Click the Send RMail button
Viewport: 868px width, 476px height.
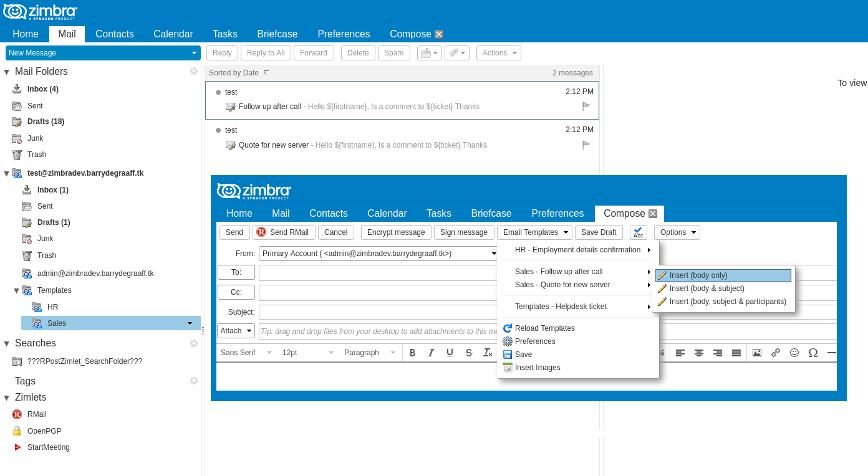click(283, 232)
